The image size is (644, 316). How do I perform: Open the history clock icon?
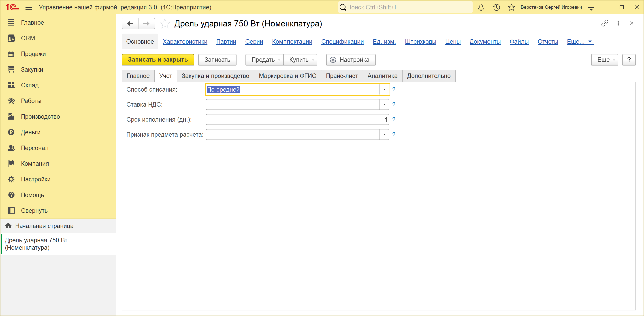(x=496, y=7)
